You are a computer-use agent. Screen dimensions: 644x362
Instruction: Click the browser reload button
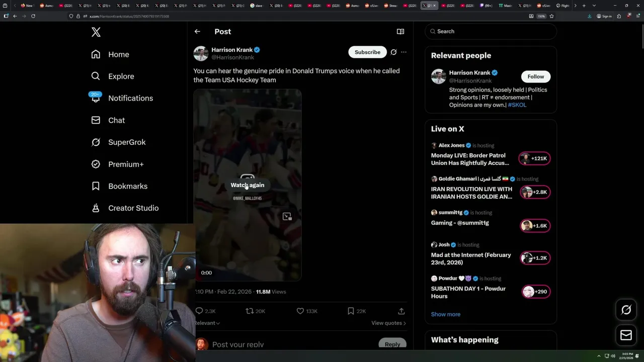(33, 16)
